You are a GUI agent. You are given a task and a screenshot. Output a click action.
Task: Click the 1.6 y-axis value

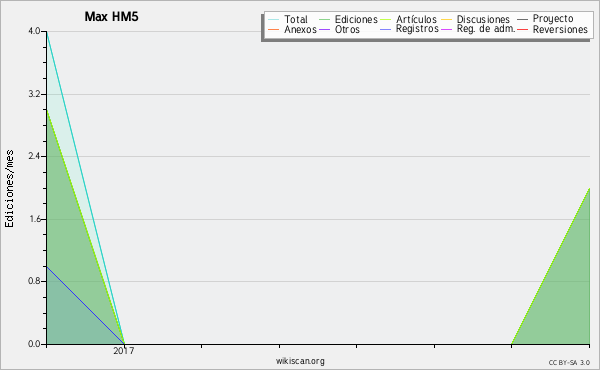(x=34, y=219)
